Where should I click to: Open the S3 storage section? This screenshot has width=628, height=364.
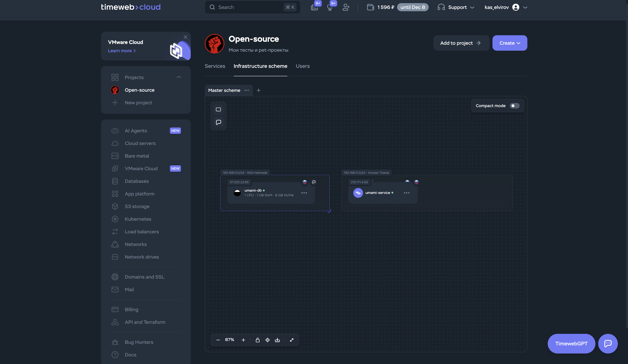click(137, 206)
